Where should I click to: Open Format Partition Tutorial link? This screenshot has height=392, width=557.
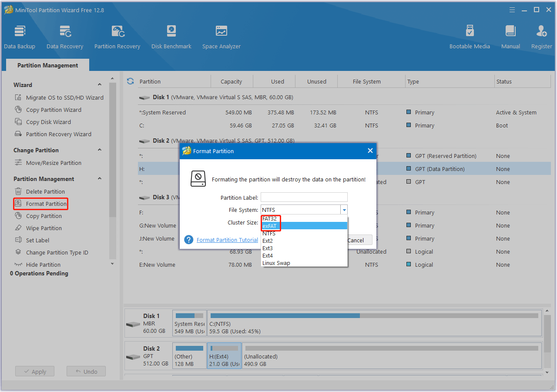(x=227, y=240)
